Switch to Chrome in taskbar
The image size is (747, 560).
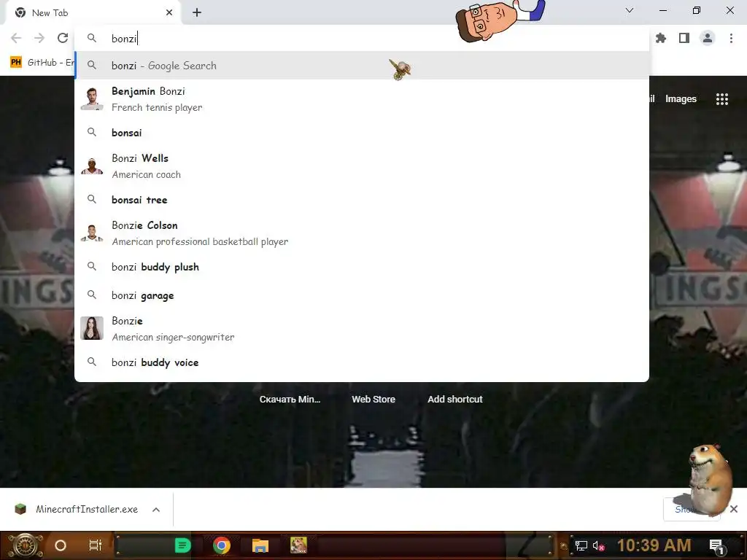[222, 545]
